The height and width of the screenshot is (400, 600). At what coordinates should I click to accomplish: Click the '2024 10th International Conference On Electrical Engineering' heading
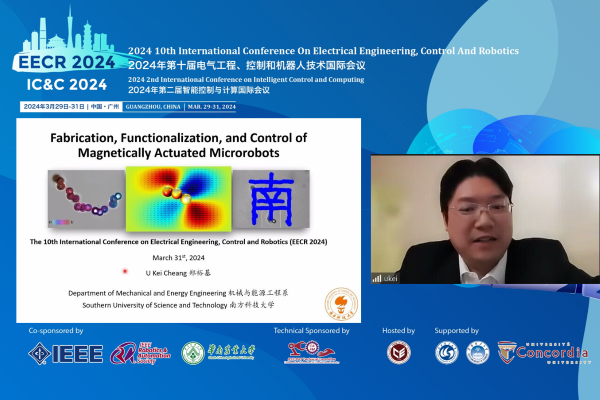tap(323, 51)
